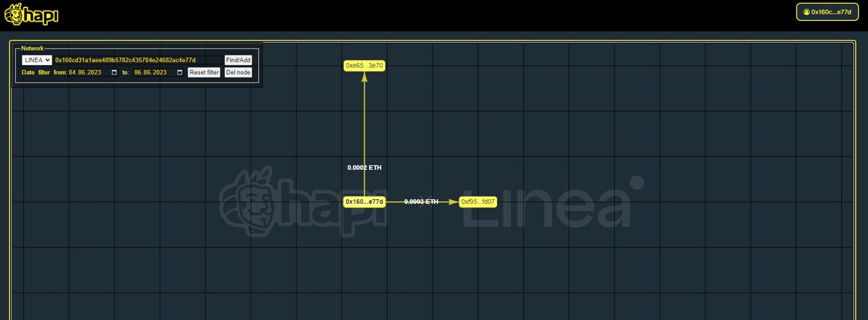Open calendar picker for the to date
This screenshot has width=868, height=320.
coord(180,72)
